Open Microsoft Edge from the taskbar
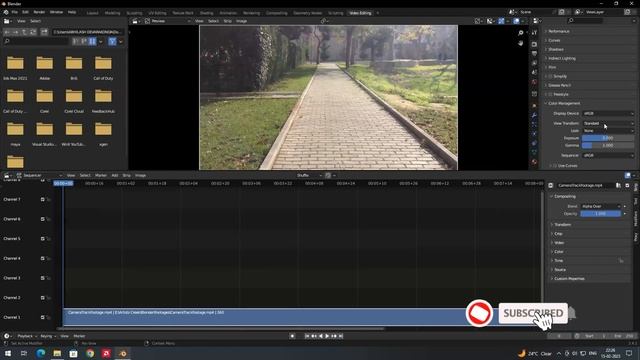This screenshot has height=360, width=640. coord(40,353)
